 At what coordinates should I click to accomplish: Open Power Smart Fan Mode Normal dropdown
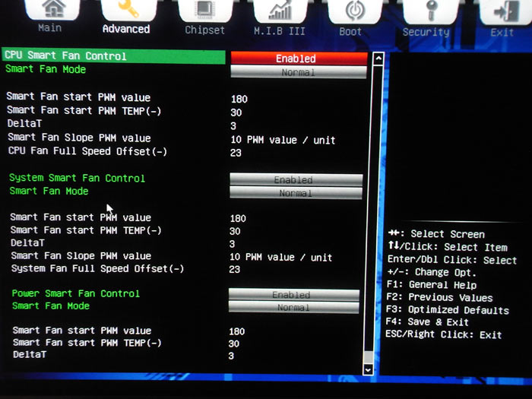tap(294, 307)
